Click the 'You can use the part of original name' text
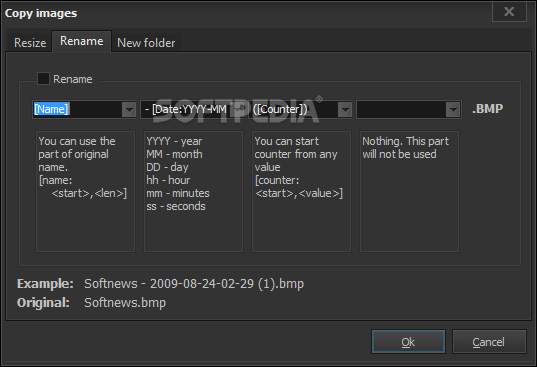 pos(77,154)
